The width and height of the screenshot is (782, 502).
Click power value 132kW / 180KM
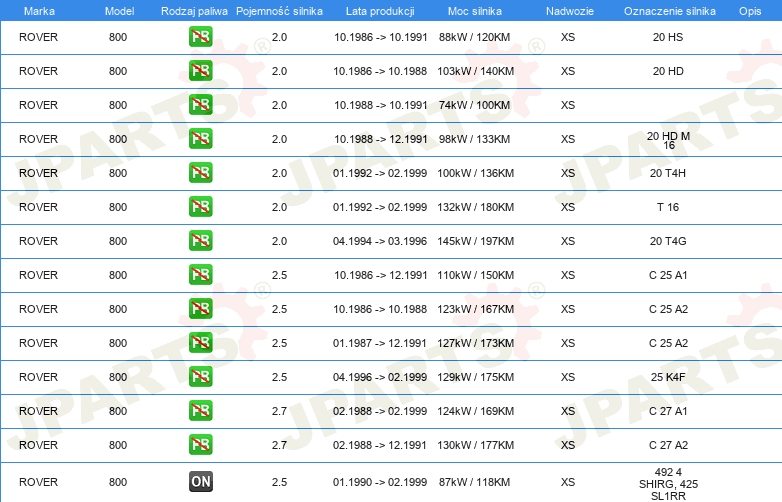click(475, 207)
